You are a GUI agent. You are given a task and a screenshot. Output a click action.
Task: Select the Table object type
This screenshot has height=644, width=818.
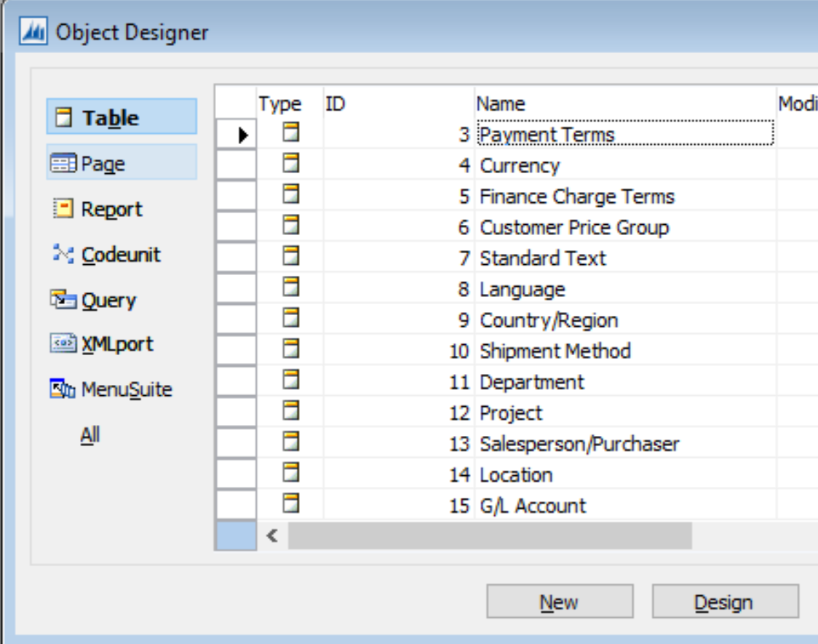coord(121,118)
